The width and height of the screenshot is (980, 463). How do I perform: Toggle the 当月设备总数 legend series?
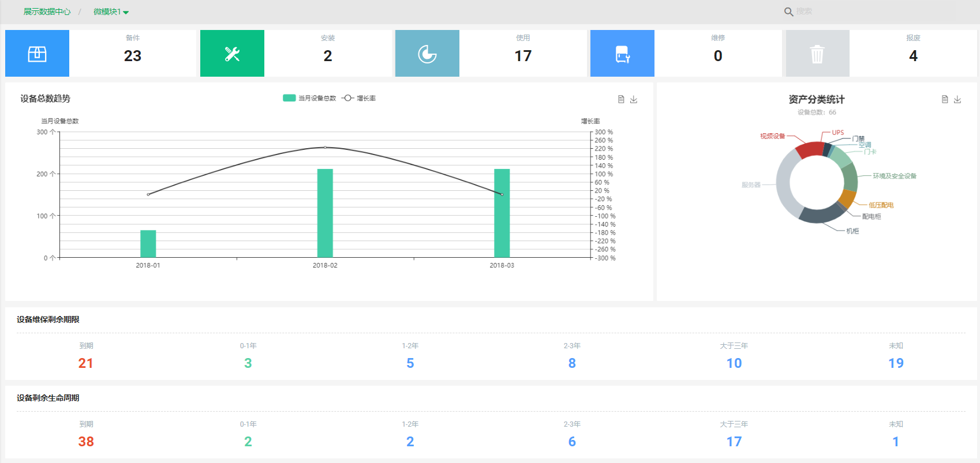click(310, 98)
